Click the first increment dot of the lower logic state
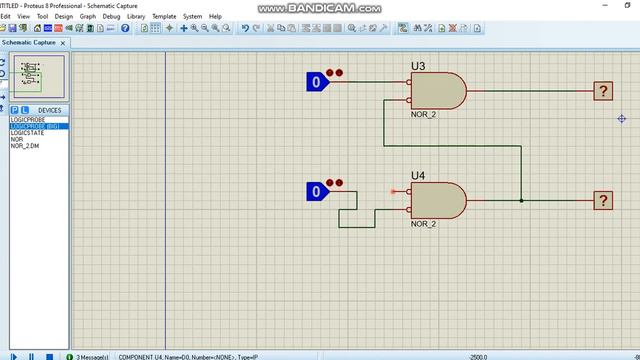Image resolution: width=640 pixels, height=360 pixels. 330,183
